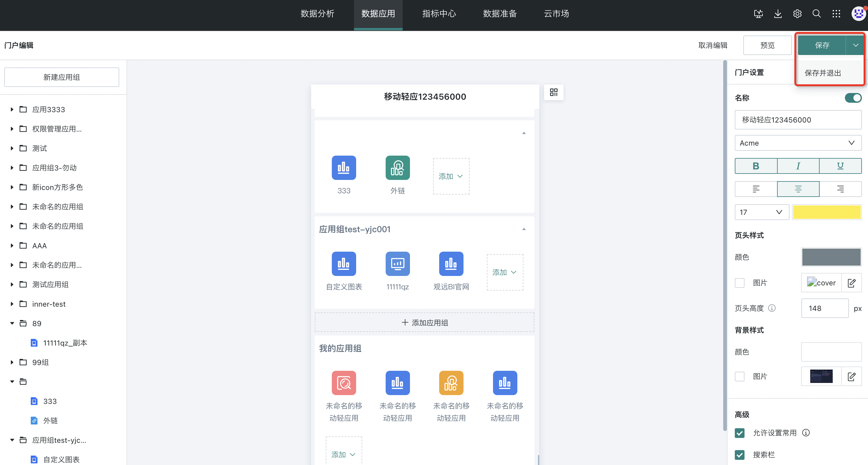Expand the 测试 folder
Image resolution: width=868 pixels, height=465 pixels.
coord(12,148)
